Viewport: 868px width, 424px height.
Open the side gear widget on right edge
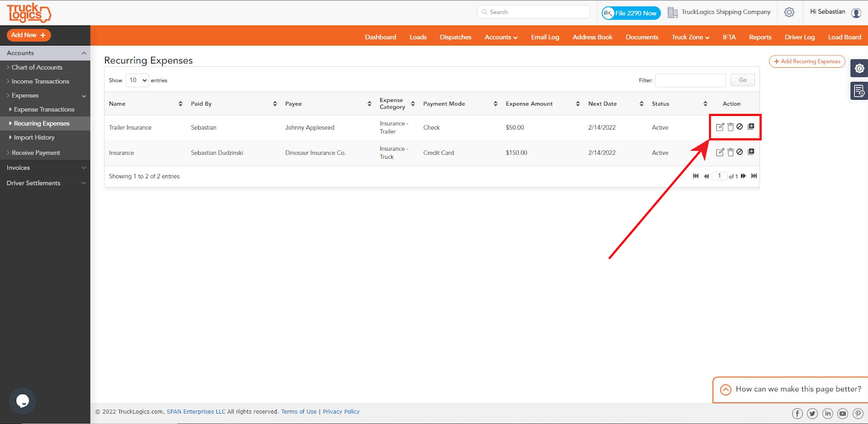[859, 68]
